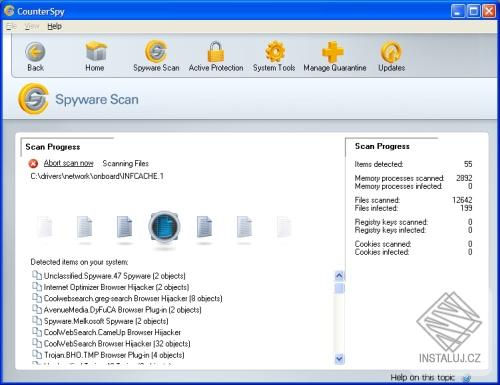
Task: Click the large Spyware Scan logo
Action: click(33, 99)
